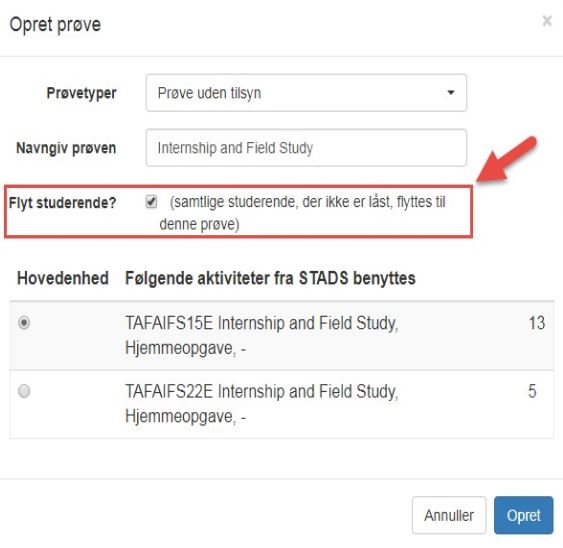Image resolution: width=563 pixels, height=548 pixels.
Task: Click the Prøvetyper label
Action: coord(82,93)
